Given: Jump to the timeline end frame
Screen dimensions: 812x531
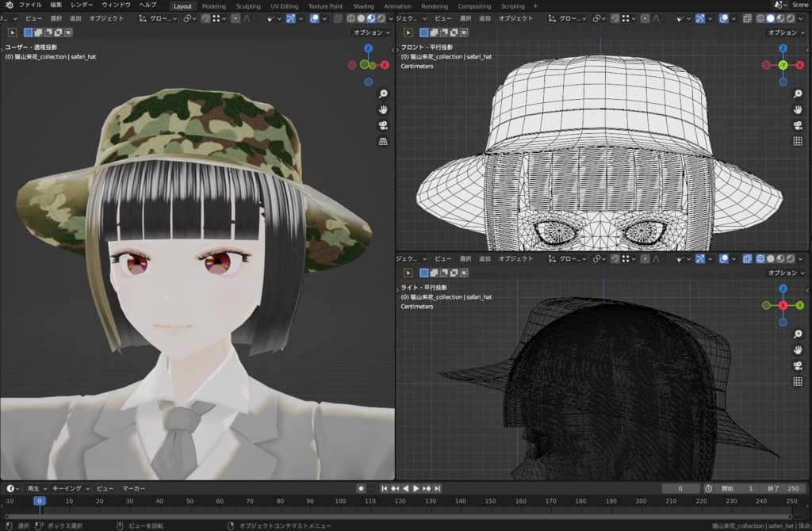Looking at the screenshot, I should click(438, 488).
